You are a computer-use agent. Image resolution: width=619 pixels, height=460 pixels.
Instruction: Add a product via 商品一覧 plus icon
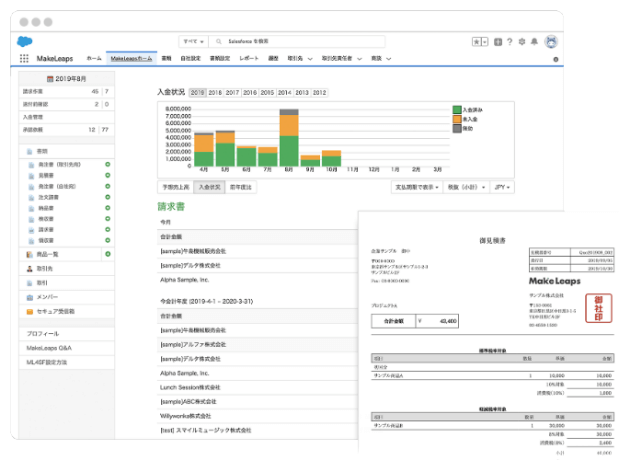pos(107,254)
